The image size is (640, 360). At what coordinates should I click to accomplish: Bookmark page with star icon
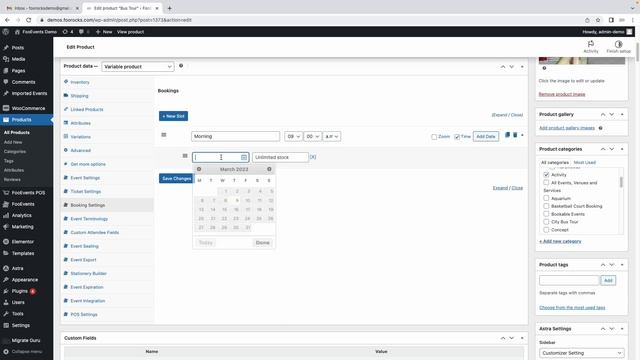tap(598, 20)
